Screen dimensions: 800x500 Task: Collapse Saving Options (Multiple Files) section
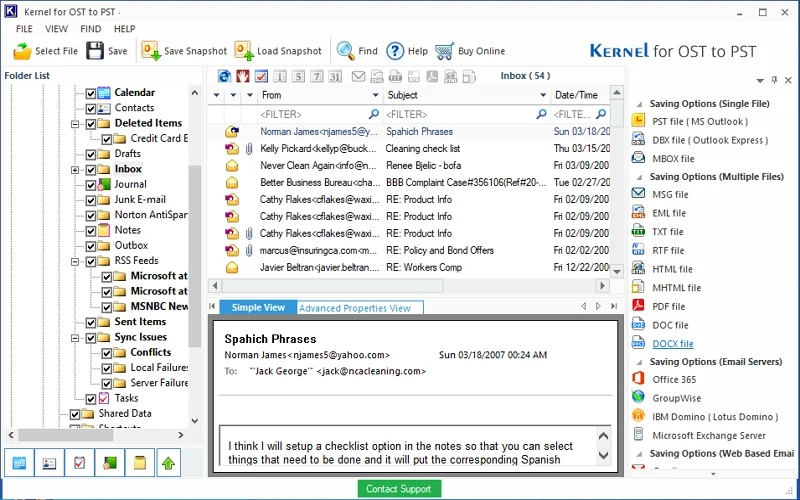tap(639, 177)
